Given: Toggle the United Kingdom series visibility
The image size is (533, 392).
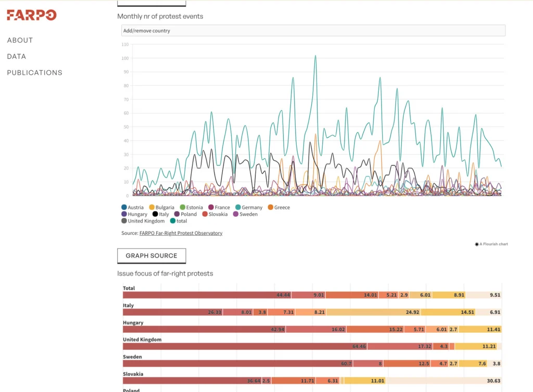Looking at the screenshot, I should (x=124, y=220).
